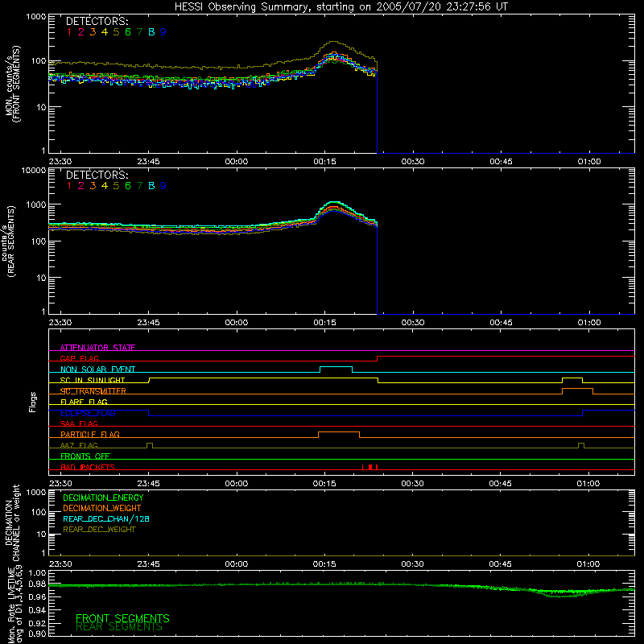Click the counts/s (REAR SEGMENTS) axis title
The image size is (644, 644).
coord(9,241)
